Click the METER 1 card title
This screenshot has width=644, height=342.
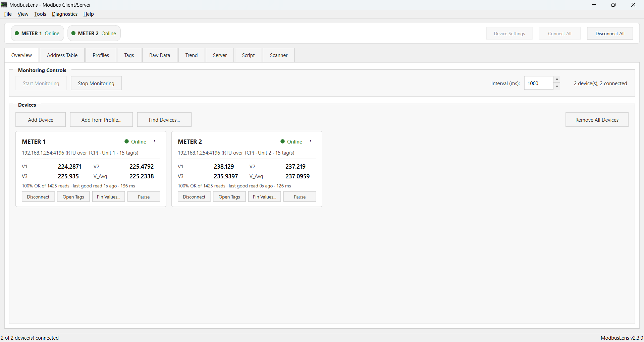[x=34, y=142]
